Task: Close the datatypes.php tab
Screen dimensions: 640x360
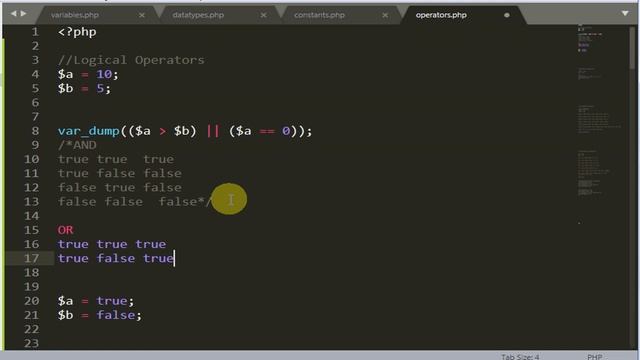Action: [x=263, y=15]
